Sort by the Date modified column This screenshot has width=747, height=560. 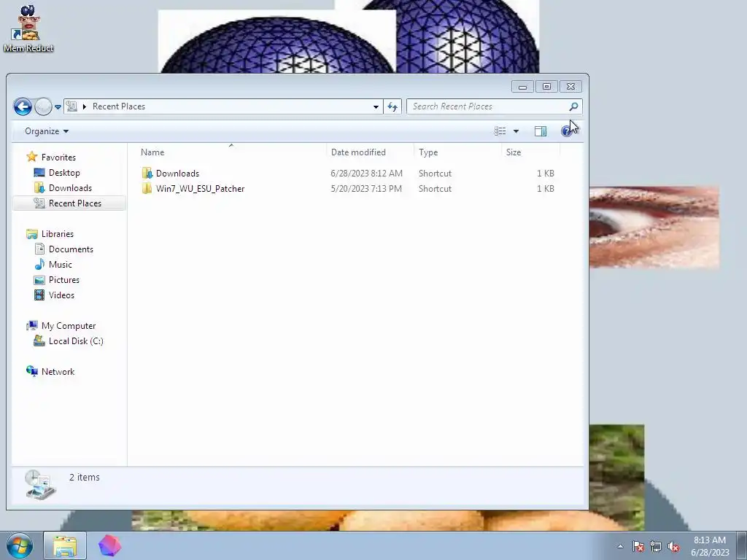click(x=370, y=152)
